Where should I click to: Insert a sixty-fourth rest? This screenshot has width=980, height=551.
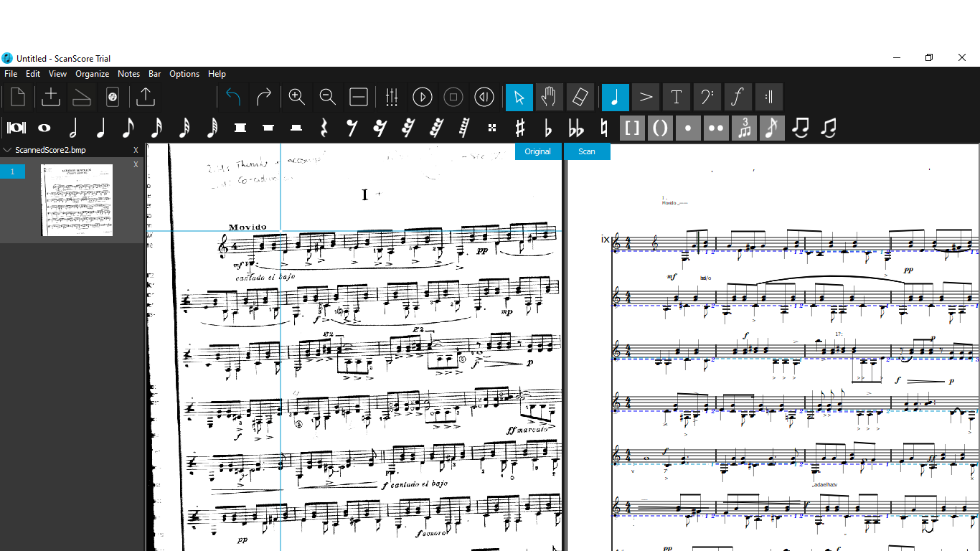(x=436, y=128)
